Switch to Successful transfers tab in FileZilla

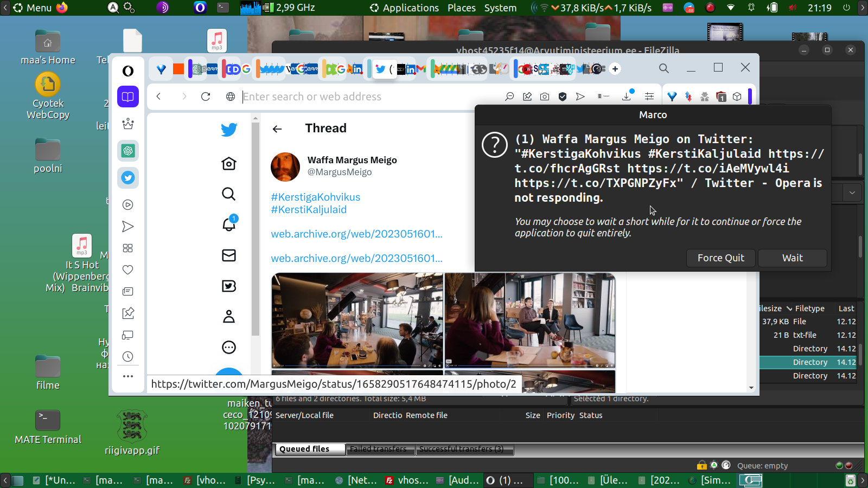tap(464, 449)
